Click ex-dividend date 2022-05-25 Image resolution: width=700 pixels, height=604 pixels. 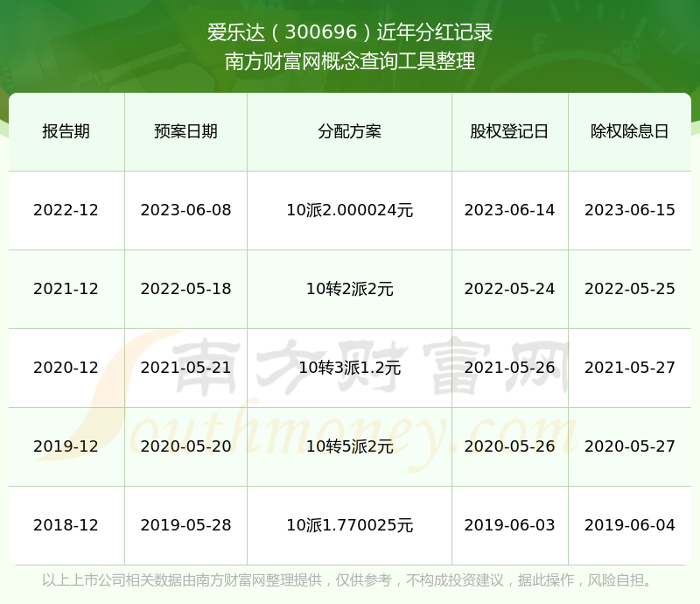point(629,289)
